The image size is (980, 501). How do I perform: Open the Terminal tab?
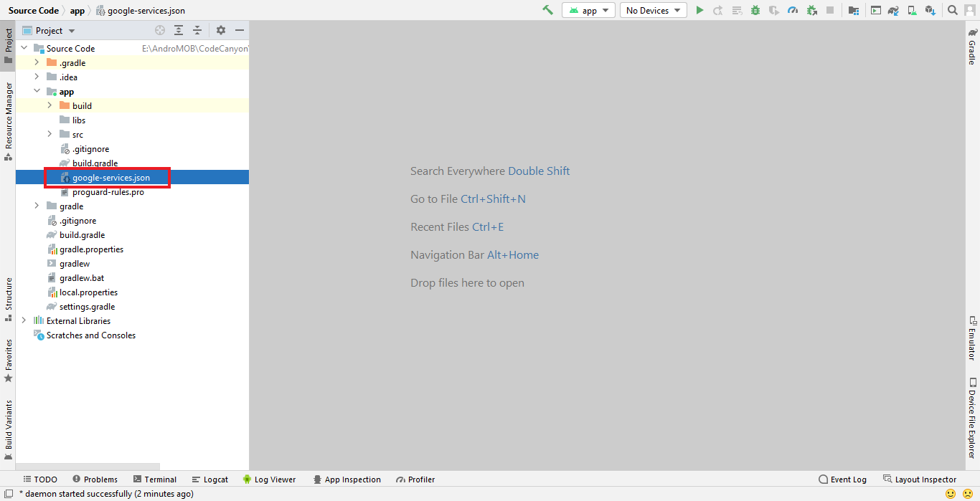click(x=154, y=479)
